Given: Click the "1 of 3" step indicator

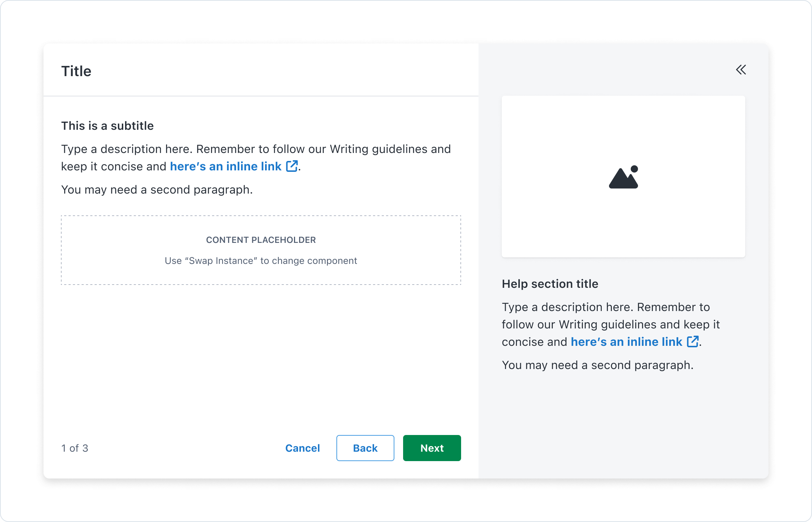Looking at the screenshot, I should (x=75, y=448).
